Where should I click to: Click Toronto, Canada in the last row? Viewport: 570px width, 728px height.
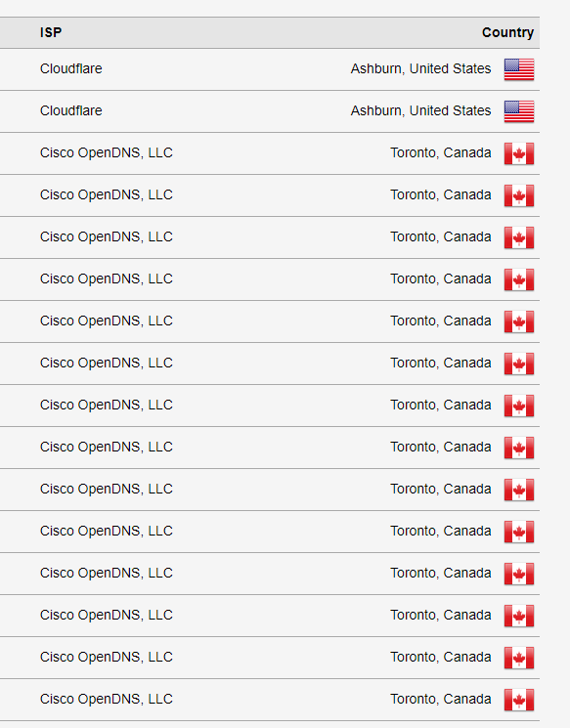coord(441,699)
